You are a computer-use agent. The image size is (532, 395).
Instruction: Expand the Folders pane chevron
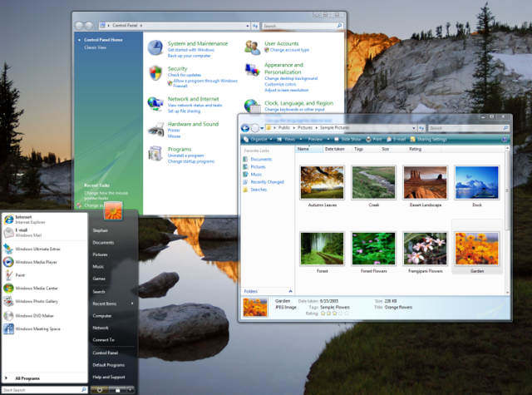tap(290, 291)
